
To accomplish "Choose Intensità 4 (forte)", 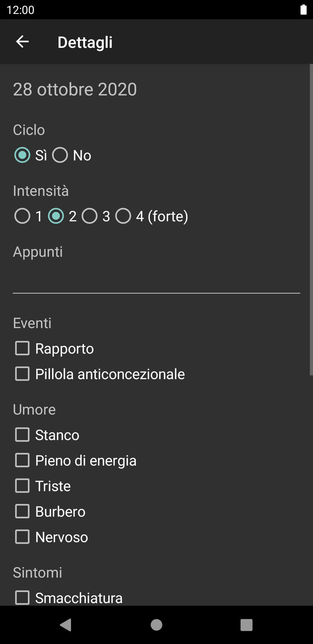I will tap(123, 216).
